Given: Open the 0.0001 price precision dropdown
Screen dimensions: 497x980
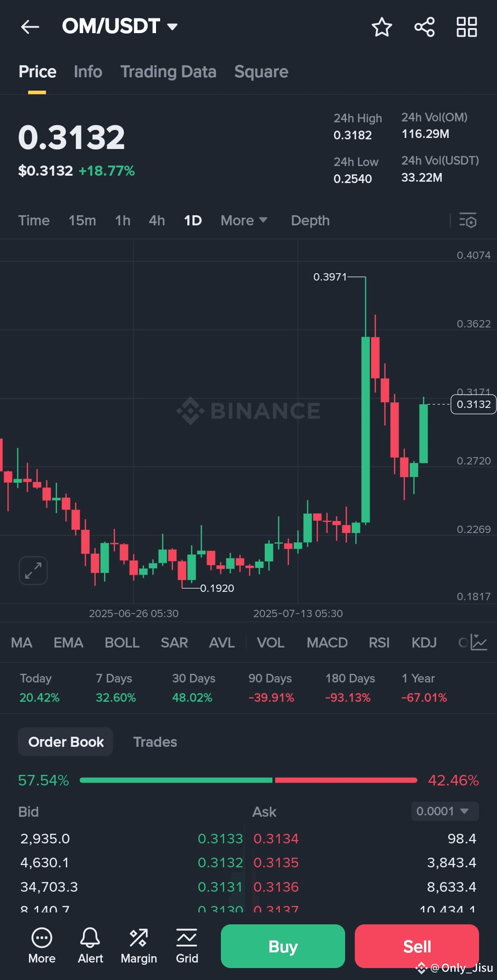Looking at the screenshot, I should tap(445, 811).
